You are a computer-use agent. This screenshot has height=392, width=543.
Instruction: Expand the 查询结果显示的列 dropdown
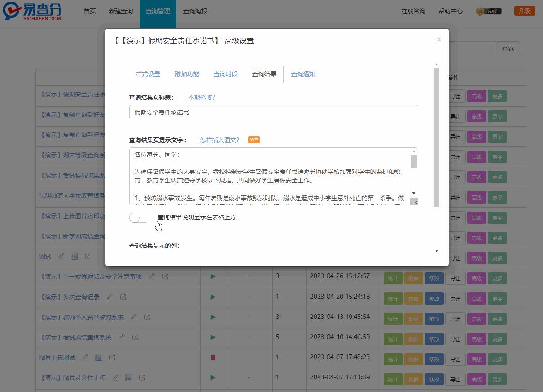click(x=436, y=250)
